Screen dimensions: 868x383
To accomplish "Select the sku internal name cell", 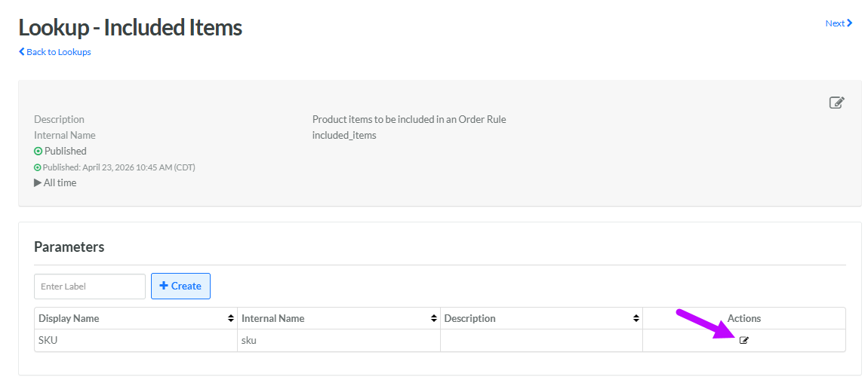I will [249, 341].
